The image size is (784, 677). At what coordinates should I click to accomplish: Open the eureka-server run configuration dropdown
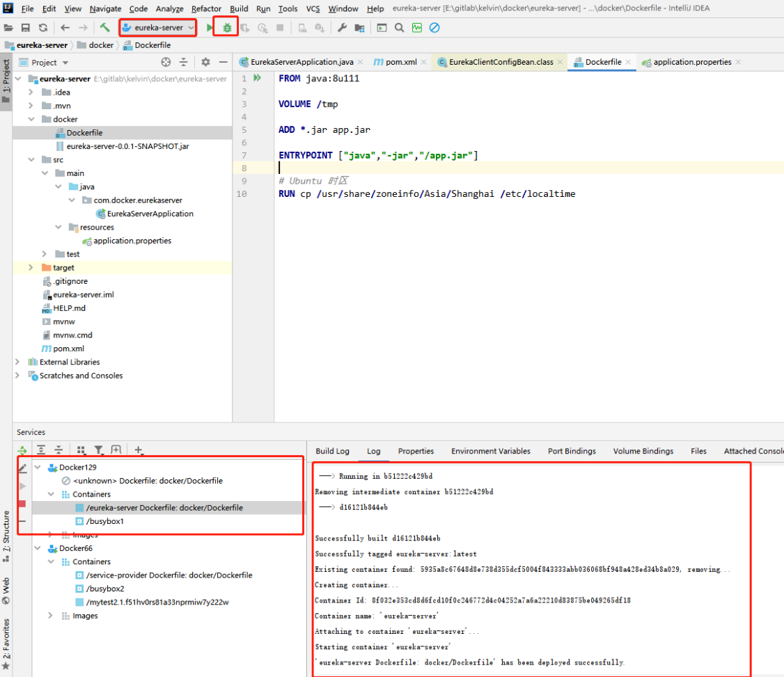click(158, 27)
